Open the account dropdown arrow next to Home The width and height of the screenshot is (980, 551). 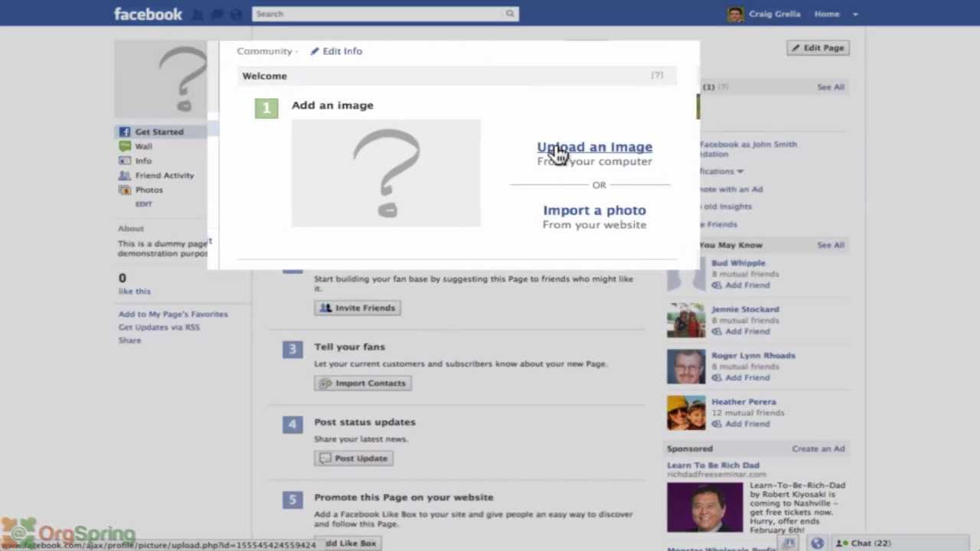pyautogui.click(x=855, y=14)
